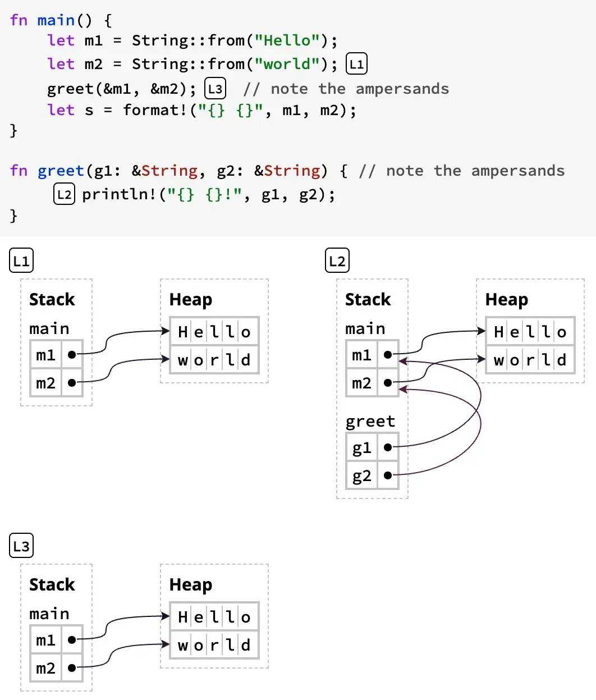Screen dimensions: 596x700
Task: Select the g2 variable cell in the greet stack frame
Action: tap(362, 475)
